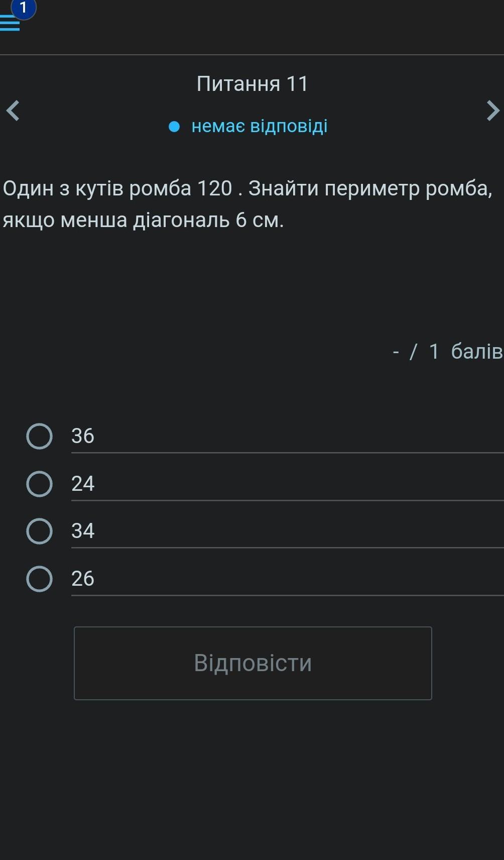Select radio button for answer 26
504x860 pixels.
(x=39, y=579)
